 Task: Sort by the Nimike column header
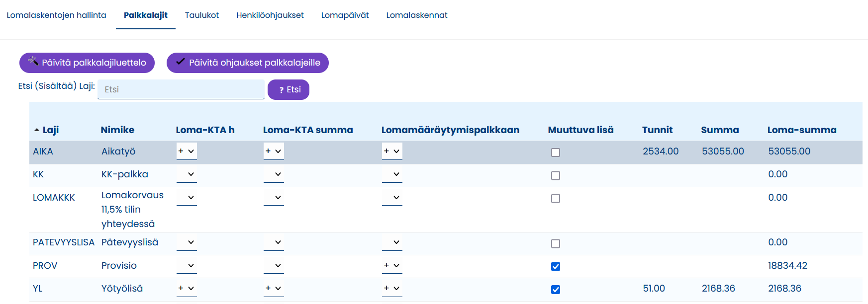click(x=117, y=130)
